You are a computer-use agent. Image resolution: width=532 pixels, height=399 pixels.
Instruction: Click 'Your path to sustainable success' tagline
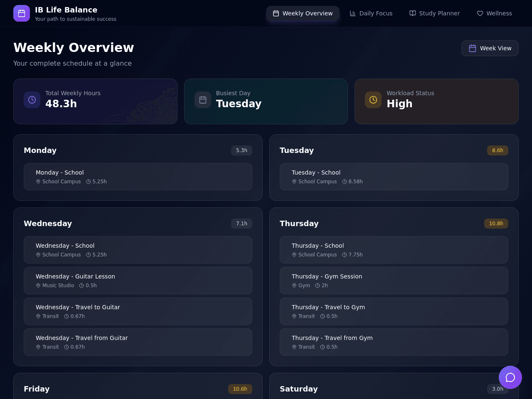(x=76, y=19)
